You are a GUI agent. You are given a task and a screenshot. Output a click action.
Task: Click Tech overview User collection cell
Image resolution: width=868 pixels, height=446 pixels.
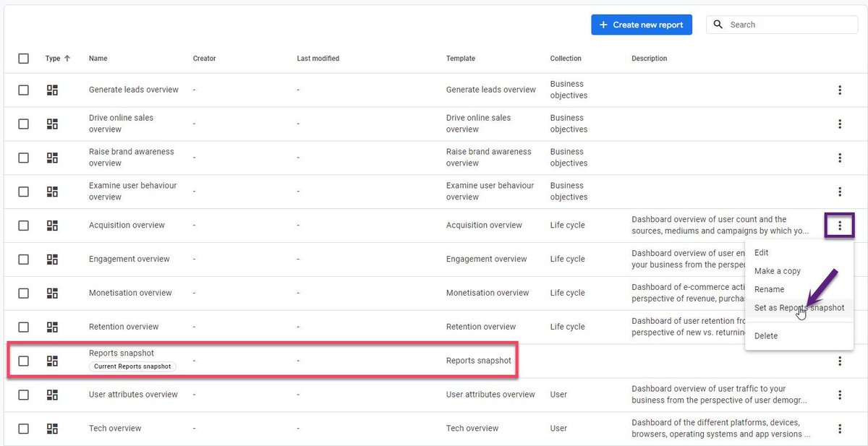click(x=558, y=429)
